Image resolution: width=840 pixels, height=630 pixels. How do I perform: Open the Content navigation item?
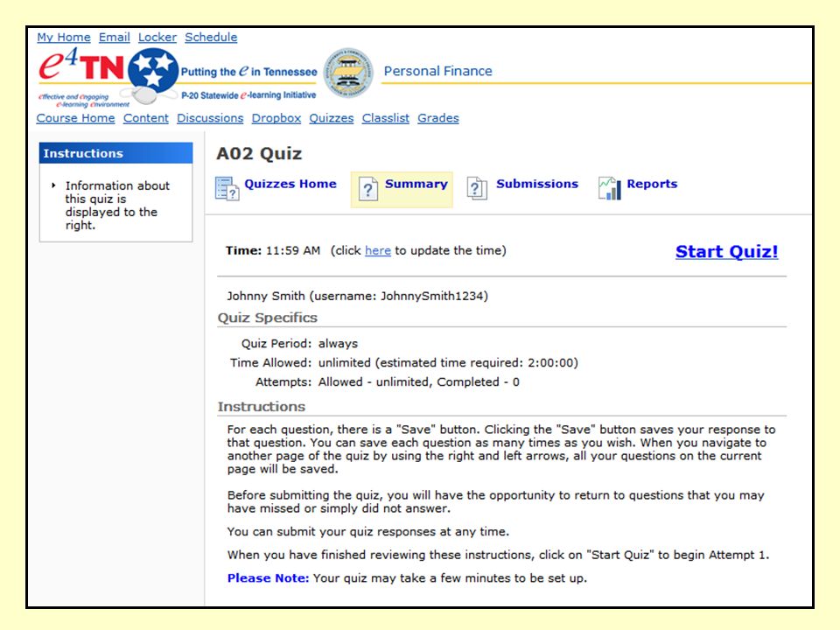(x=146, y=118)
